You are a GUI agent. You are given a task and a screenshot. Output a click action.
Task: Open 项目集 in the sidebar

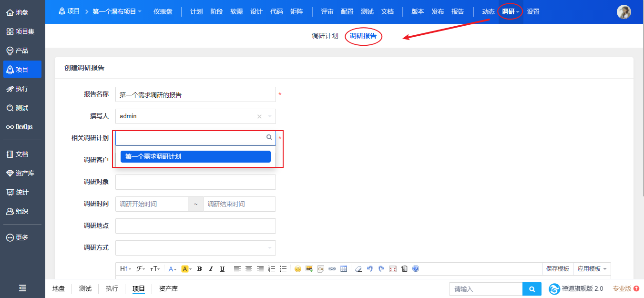22,31
